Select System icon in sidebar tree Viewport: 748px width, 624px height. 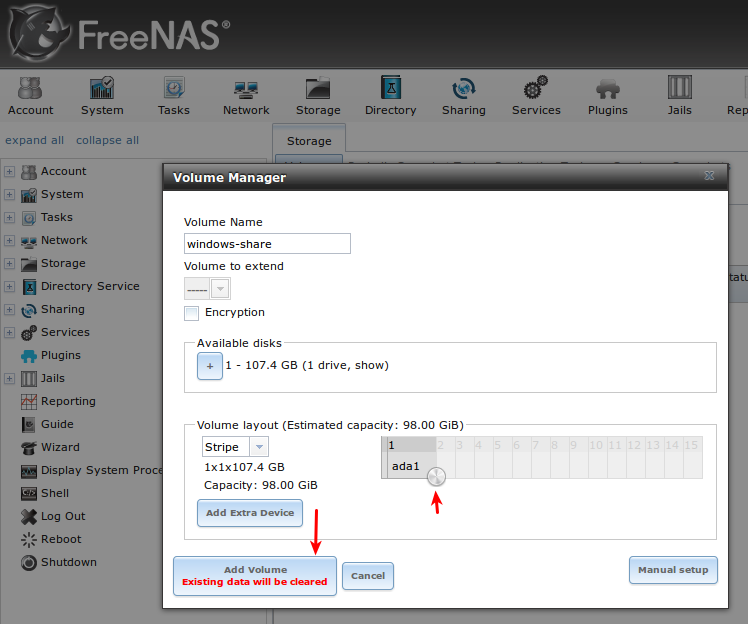(x=29, y=195)
